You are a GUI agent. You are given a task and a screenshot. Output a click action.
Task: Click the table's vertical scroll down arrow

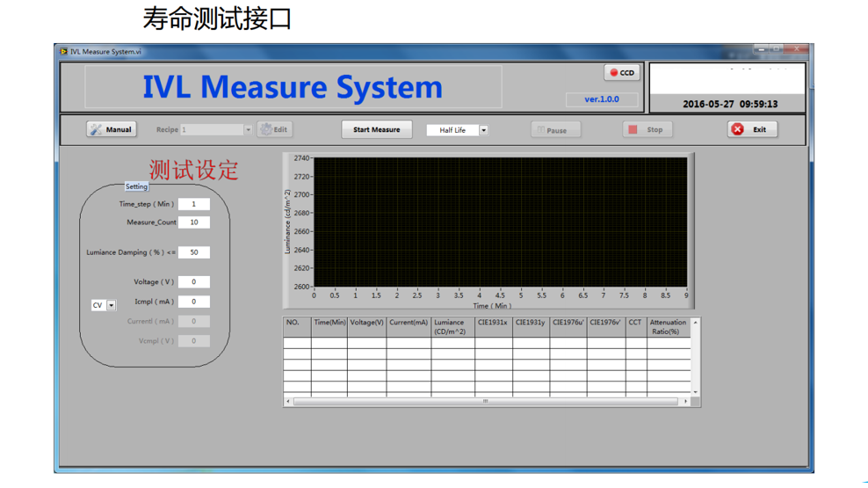[696, 392]
